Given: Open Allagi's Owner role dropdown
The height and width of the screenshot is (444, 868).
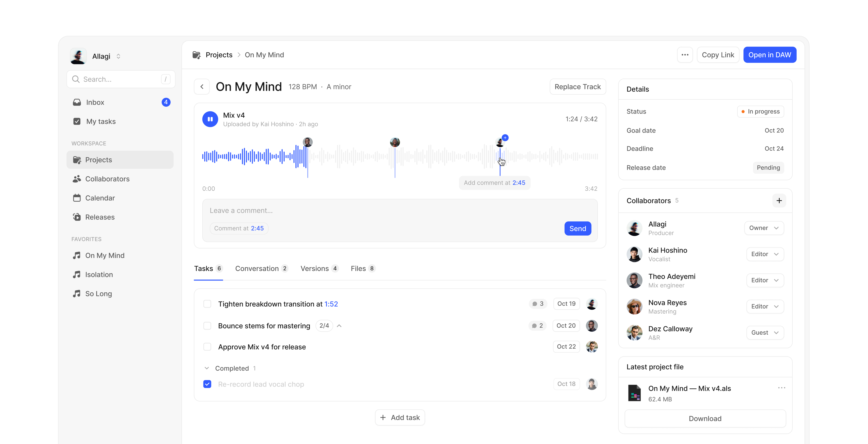Looking at the screenshot, I should 764,228.
